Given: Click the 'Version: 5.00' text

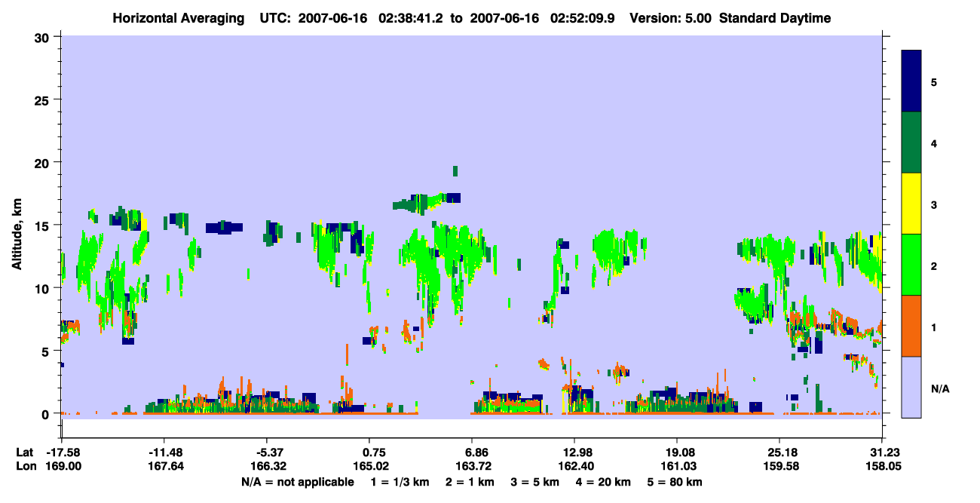Looking at the screenshot, I should (x=669, y=18).
